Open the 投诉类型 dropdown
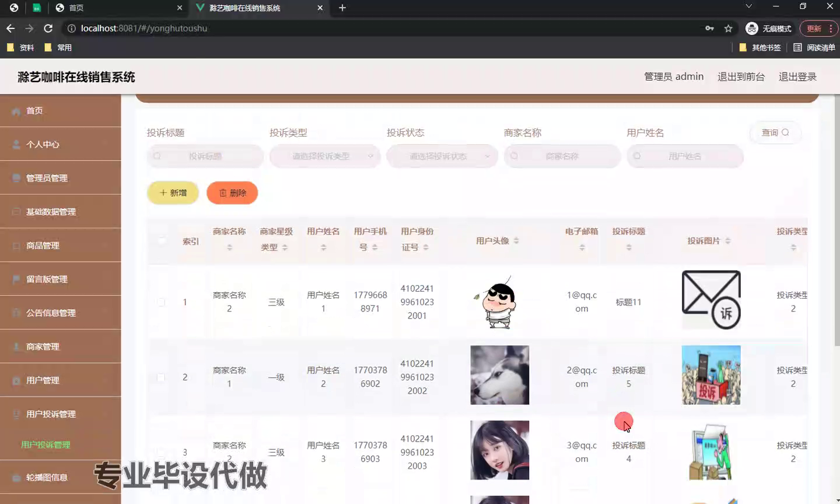Viewport: 840px width, 504px height. [325, 156]
